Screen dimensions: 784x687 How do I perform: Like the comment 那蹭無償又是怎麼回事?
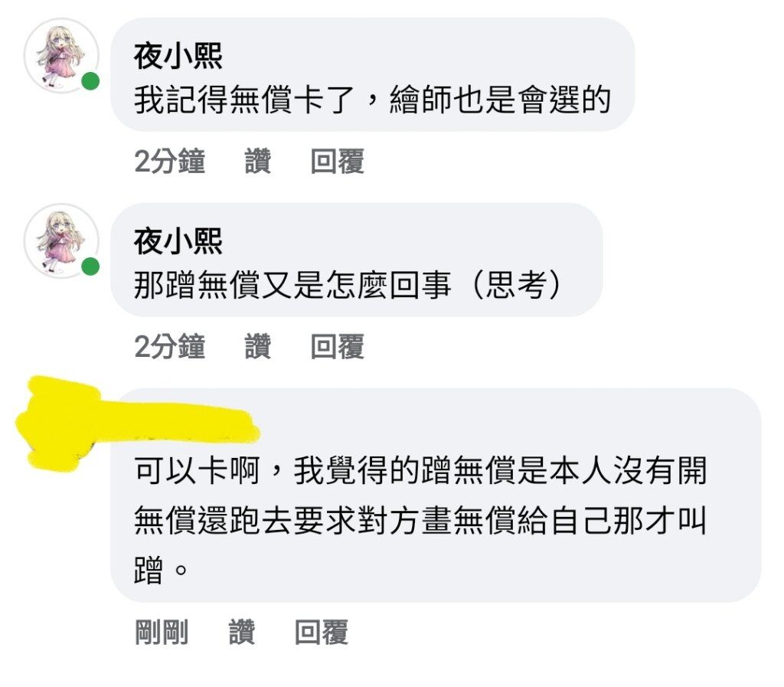tap(257, 346)
